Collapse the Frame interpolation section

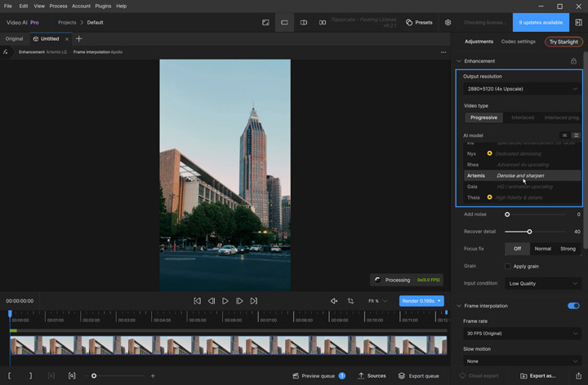point(459,306)
